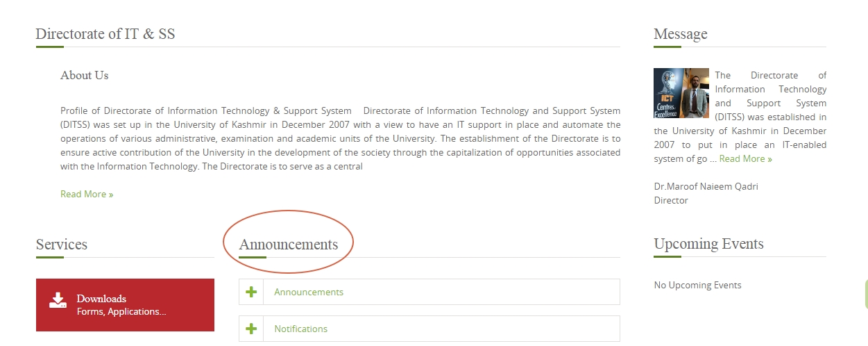
Task: Expand the Notifications accordion row label
Action: pos(300,329)
